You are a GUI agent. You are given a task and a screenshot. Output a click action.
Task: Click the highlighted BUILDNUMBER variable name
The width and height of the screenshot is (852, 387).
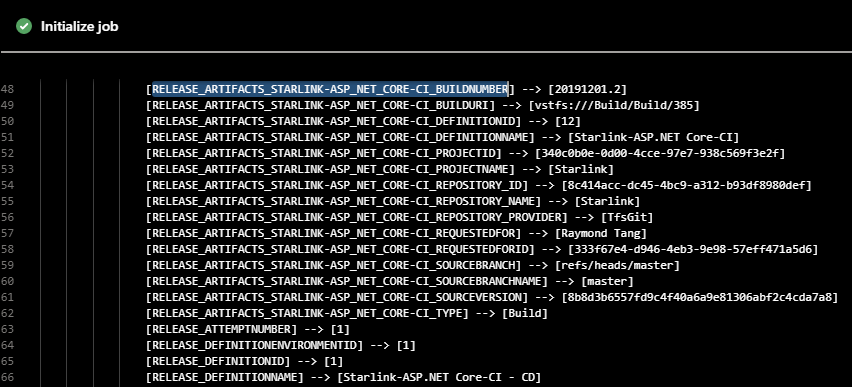coord(330,89)
